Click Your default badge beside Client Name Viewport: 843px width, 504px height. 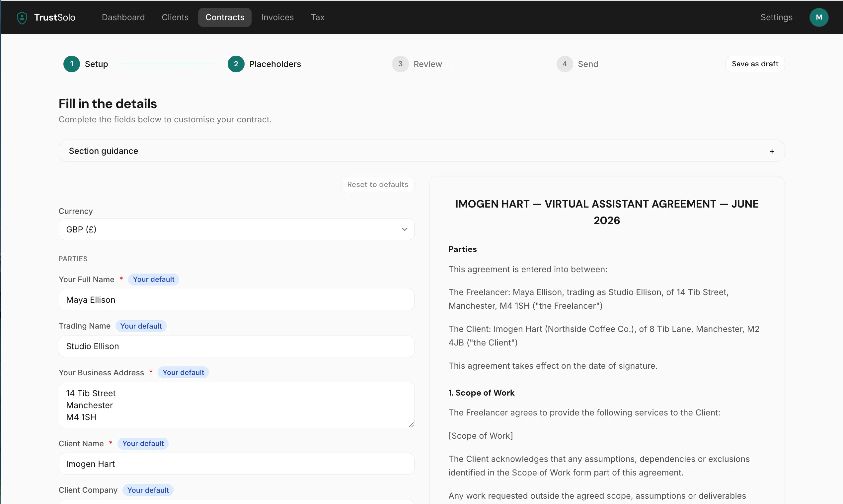(x=143, y=444)
